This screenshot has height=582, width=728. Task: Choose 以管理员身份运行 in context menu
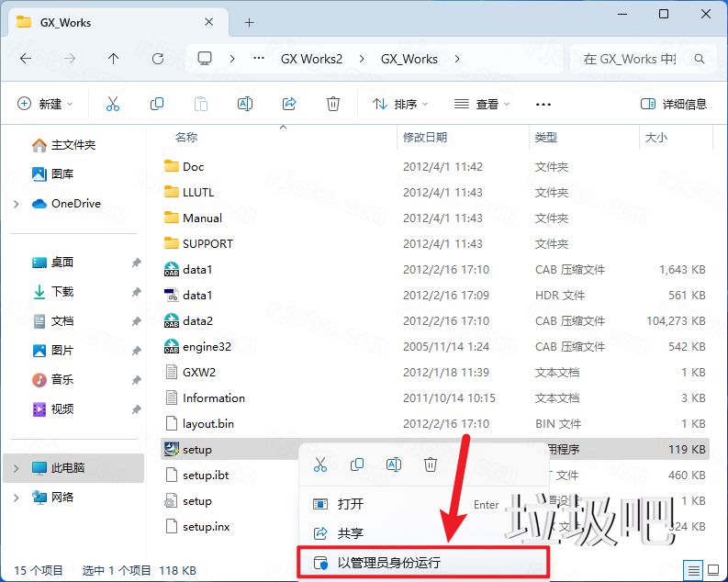click(423, 563)
